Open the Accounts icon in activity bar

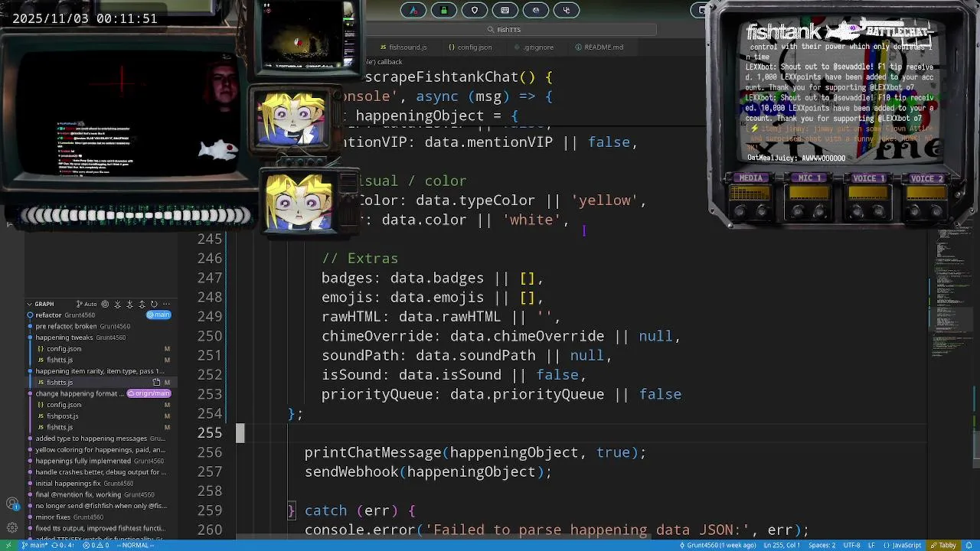point(12,504)
